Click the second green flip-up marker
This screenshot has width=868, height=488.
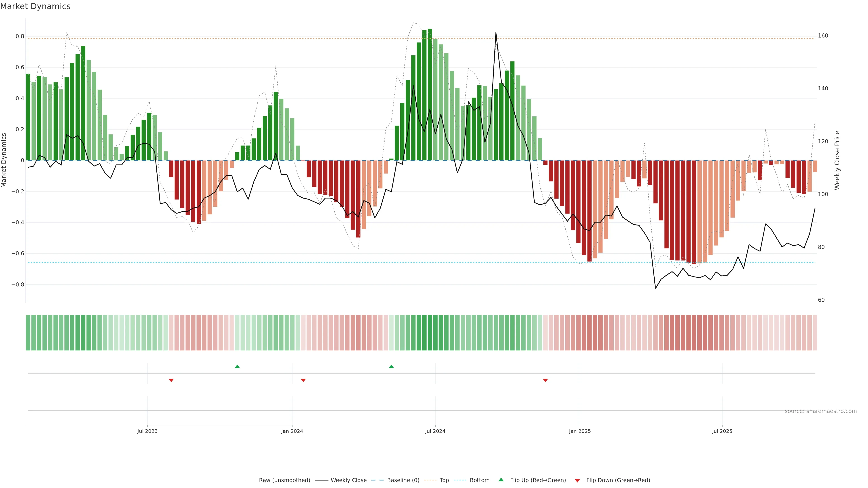391,366
